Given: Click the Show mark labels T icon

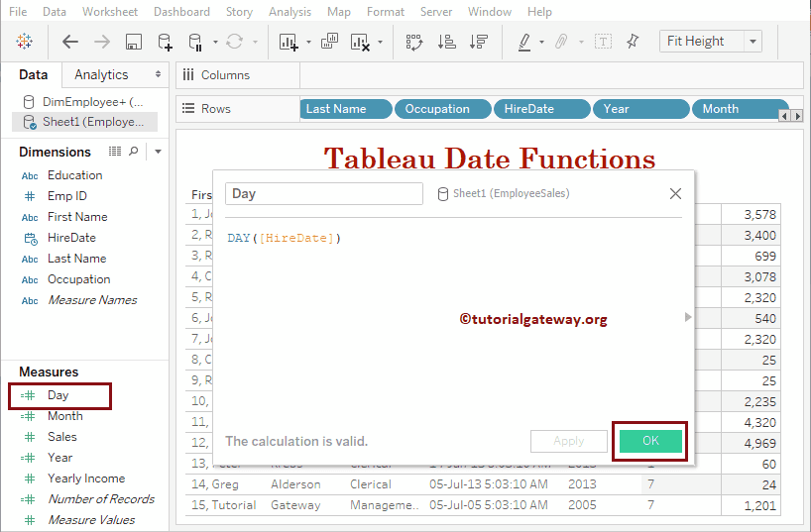Looking at the screenshot, I should pos(603,42).
